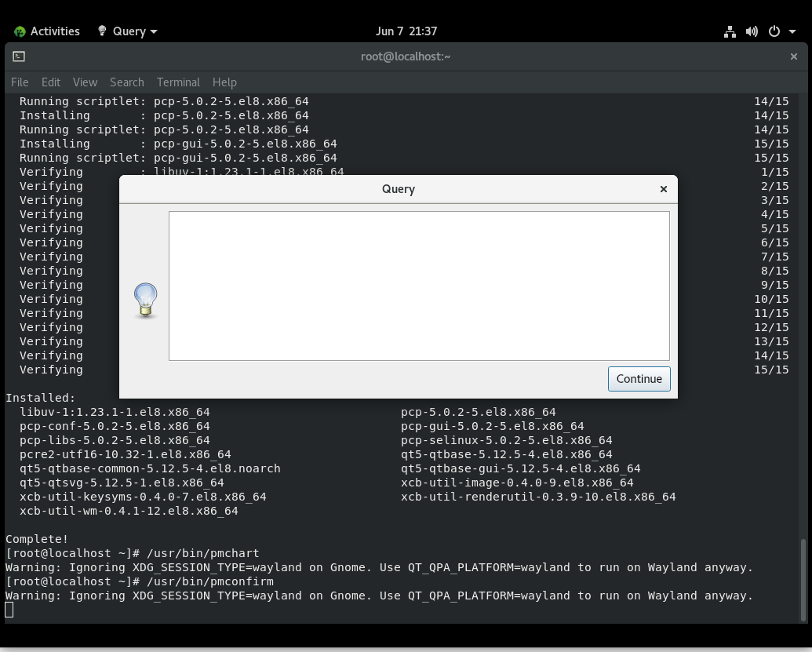
Task: Click the volume speaker icon
Action: point(752,31)
